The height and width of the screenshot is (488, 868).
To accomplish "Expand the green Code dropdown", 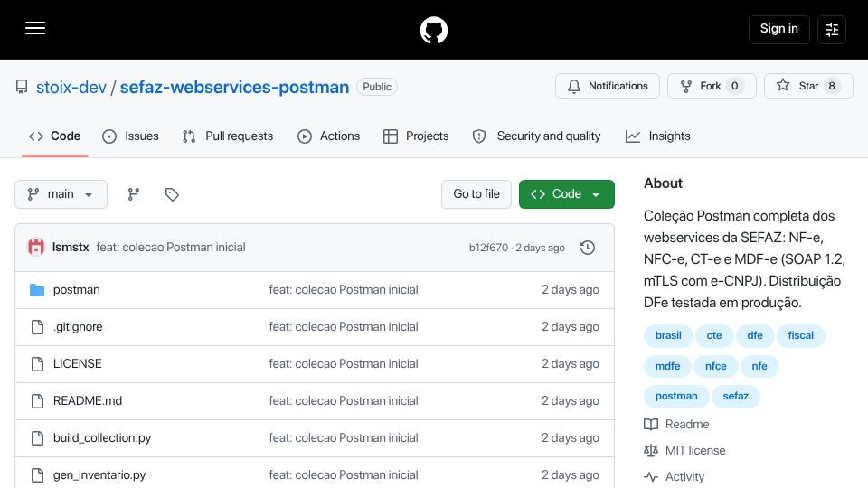I will [566, 194].
